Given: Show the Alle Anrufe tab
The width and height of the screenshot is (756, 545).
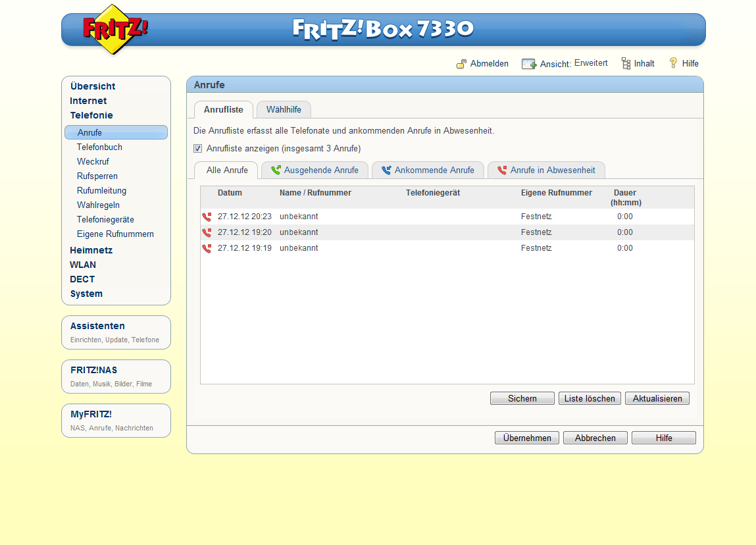Looking at the screenshot, I should click(226, 170).
